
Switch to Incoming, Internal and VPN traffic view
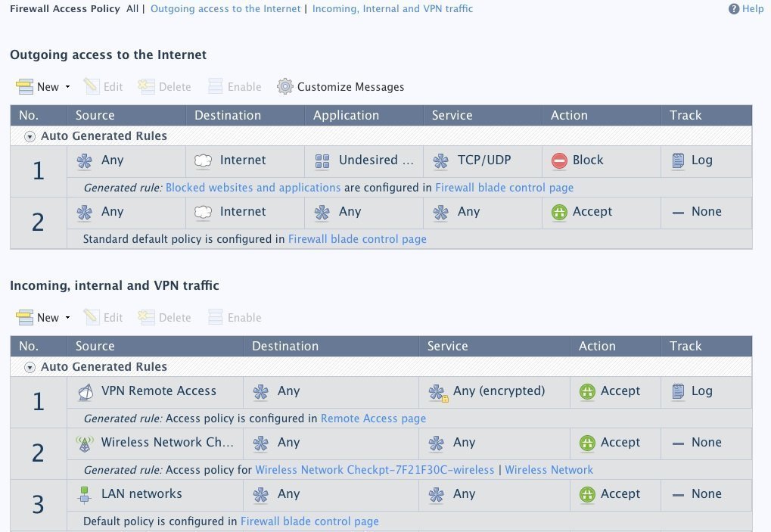coord(392,9)
